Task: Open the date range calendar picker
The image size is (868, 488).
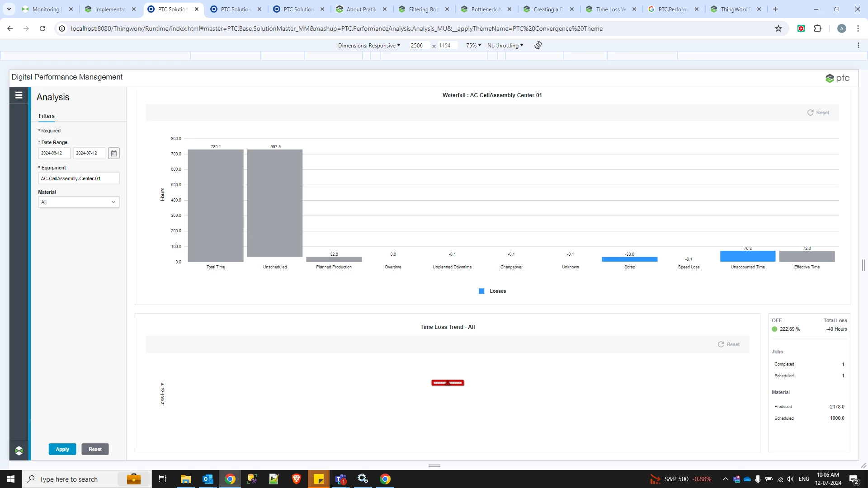Action: click(x=113, y=153)
